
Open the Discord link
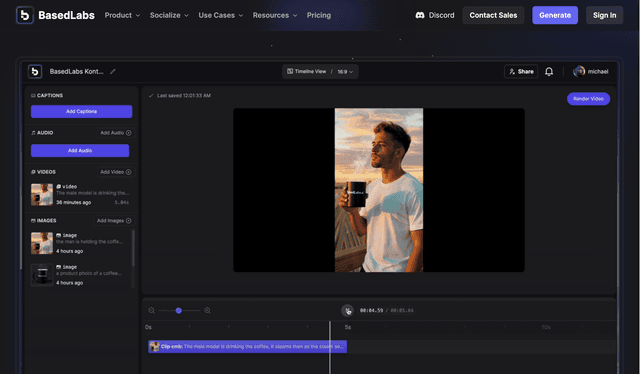point(435,15)
